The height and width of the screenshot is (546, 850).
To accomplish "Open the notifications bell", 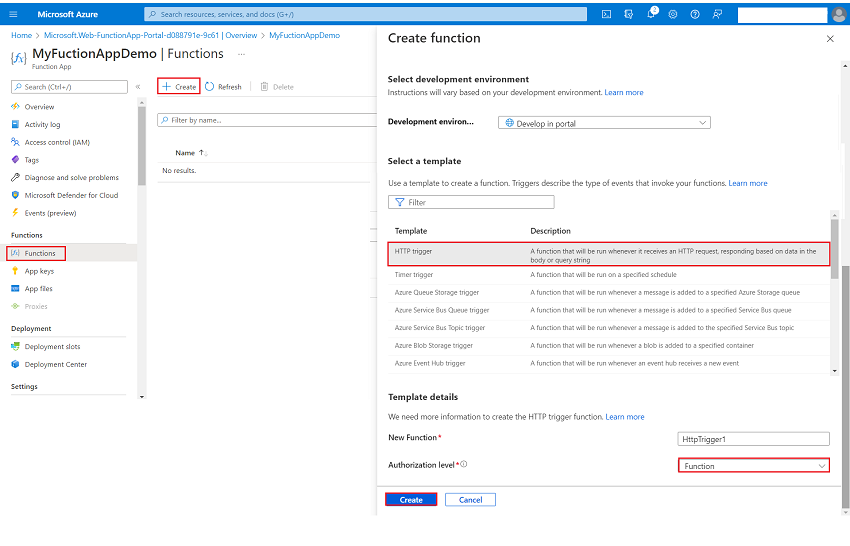I will (x=653, y=15).
